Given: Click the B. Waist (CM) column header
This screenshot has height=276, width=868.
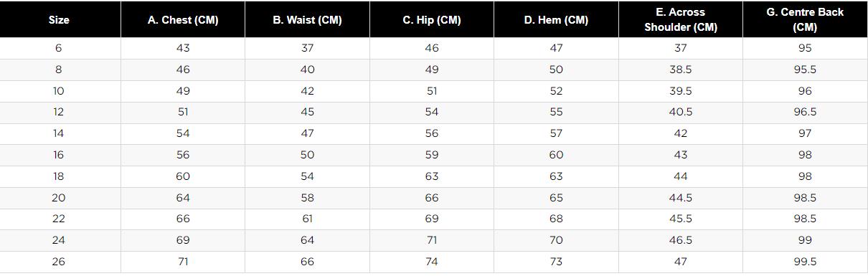Looking at the screenshot, I should coord(307,20).
